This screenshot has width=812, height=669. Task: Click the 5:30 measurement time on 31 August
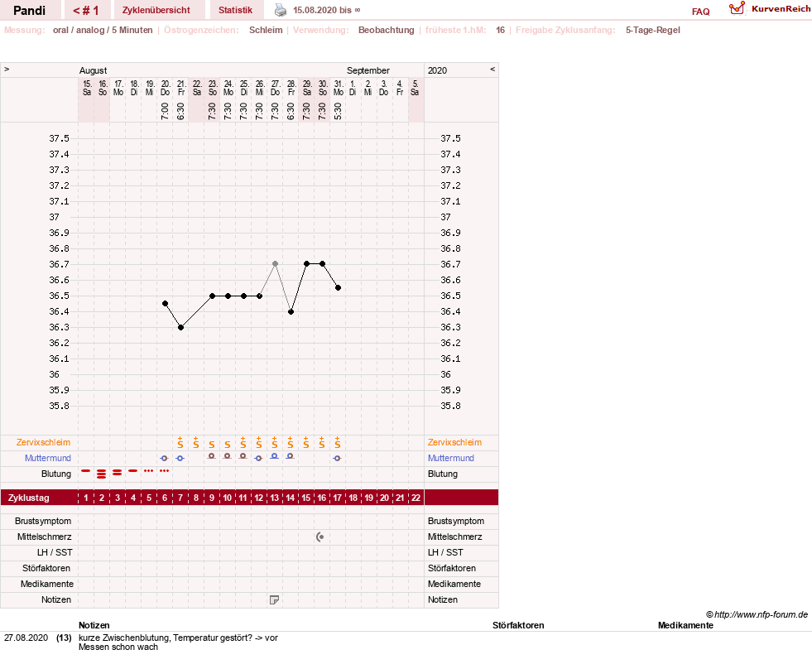339,111
